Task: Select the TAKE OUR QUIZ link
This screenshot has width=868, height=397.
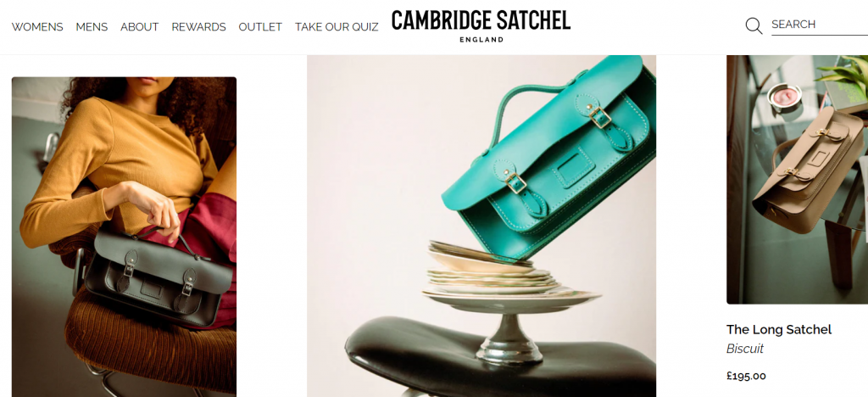Action: [337, 26]
